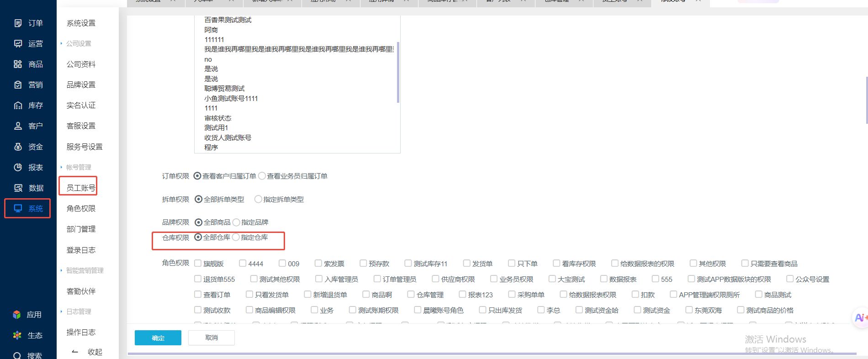The width and height of the screenshot is (868, 359).
Task: Open the 运营 module in the sidebar
Action: pos(28,44)
